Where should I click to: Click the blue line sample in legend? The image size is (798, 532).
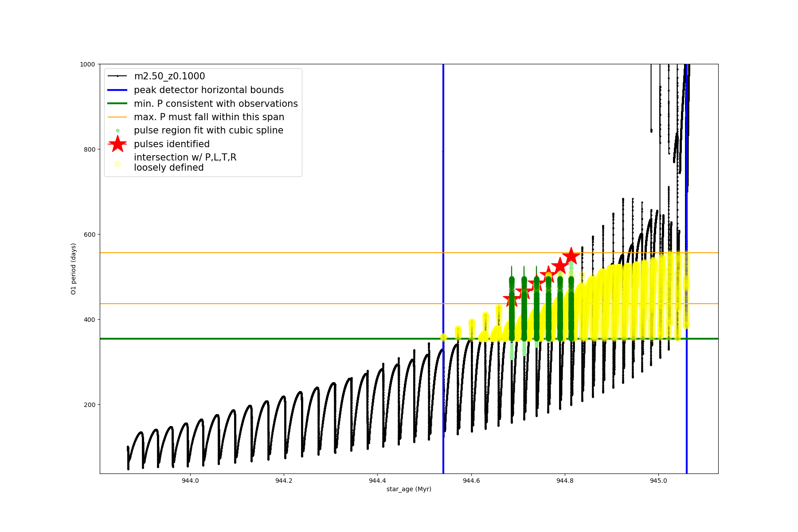click(117, 90)
